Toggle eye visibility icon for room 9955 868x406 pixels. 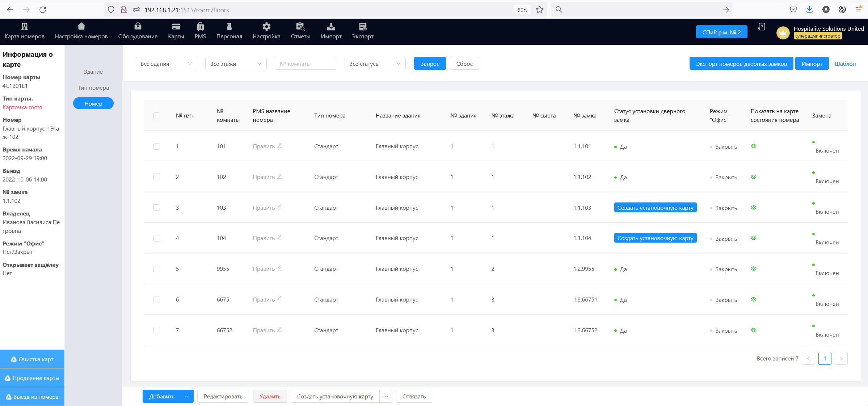(x=754, y=269)
